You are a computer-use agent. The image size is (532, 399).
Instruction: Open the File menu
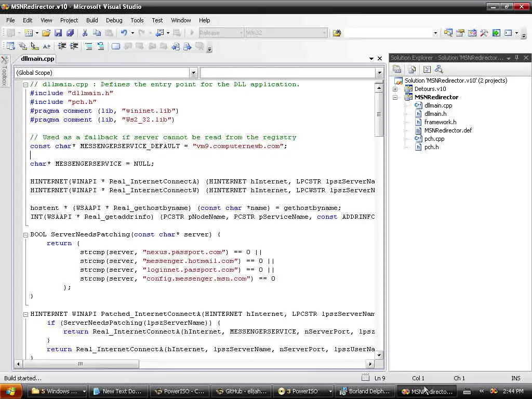point(10,20)
